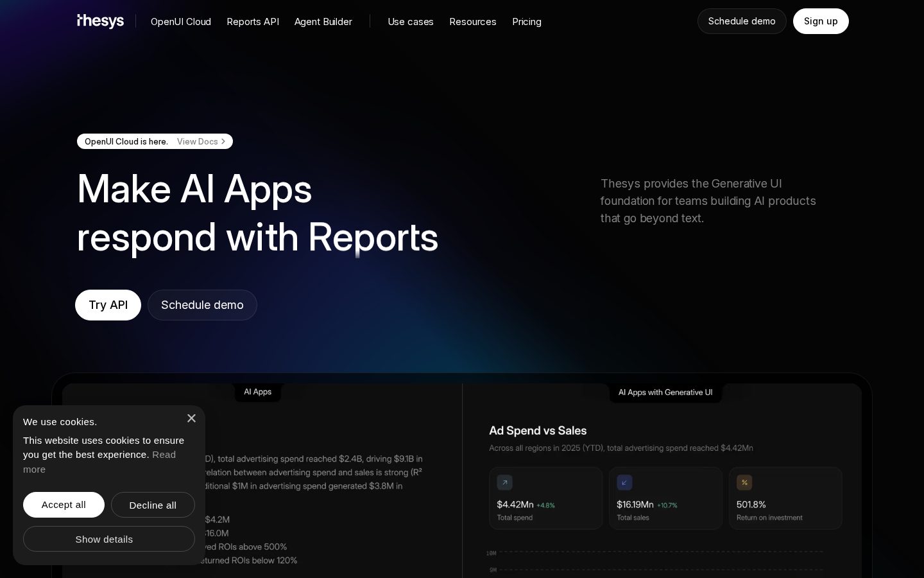Click the We use cookies title
The height and width of the screenshot is (578, 924).
[x=60, y=422]
